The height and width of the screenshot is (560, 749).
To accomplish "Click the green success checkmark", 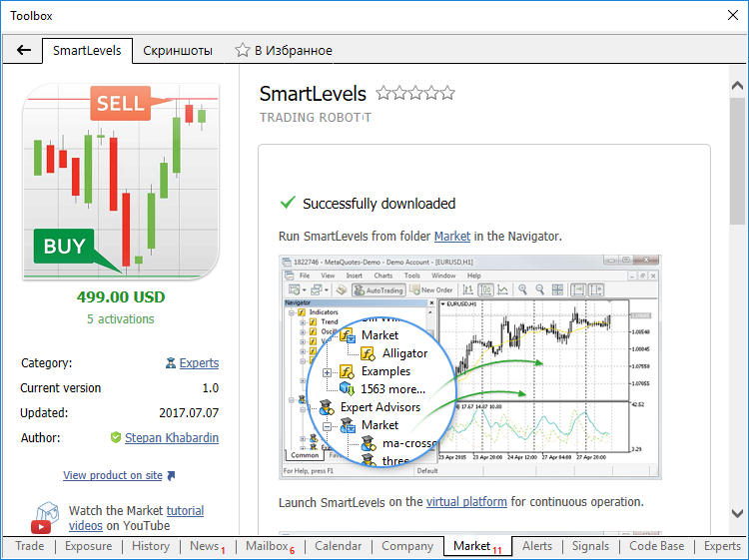I will (288, 203).
